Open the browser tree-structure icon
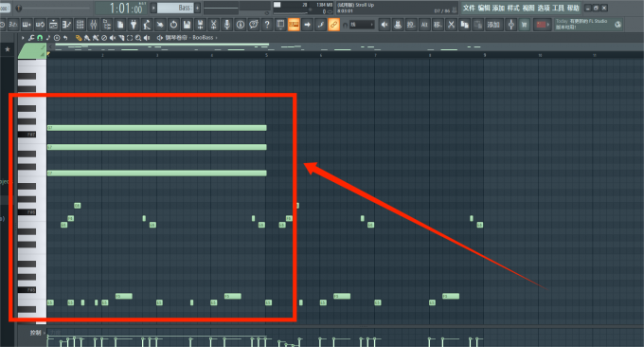The image size is (644, 347). 107,25
